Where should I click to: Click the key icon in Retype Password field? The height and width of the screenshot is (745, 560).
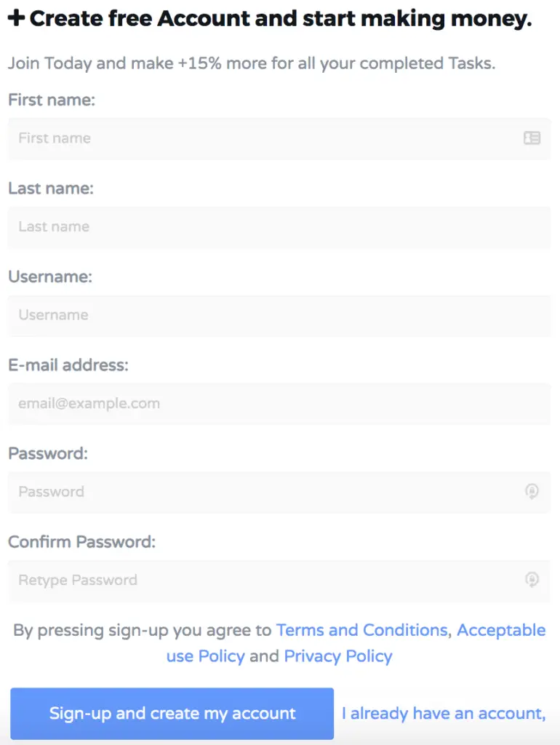[532, 579]
